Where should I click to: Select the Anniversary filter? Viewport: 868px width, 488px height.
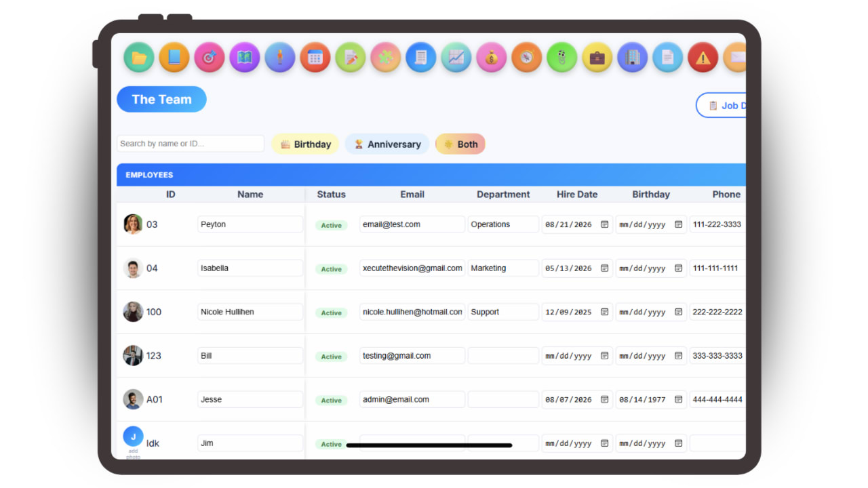pyautogui.click(x=387, y=144)
